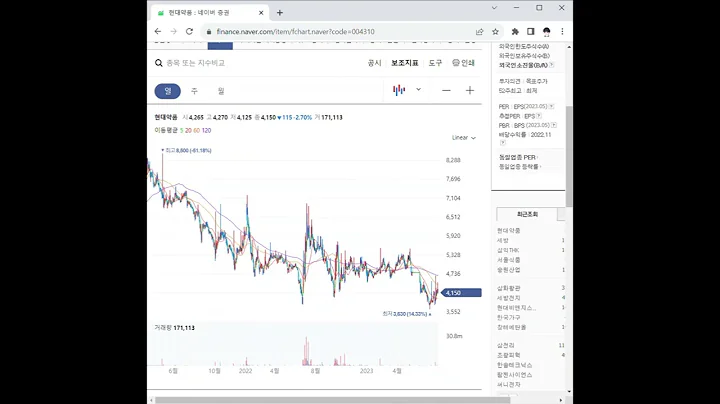720x404 pixels.
Task: Click help icon next to 추정PER EPS
Action: pos(539,116)
